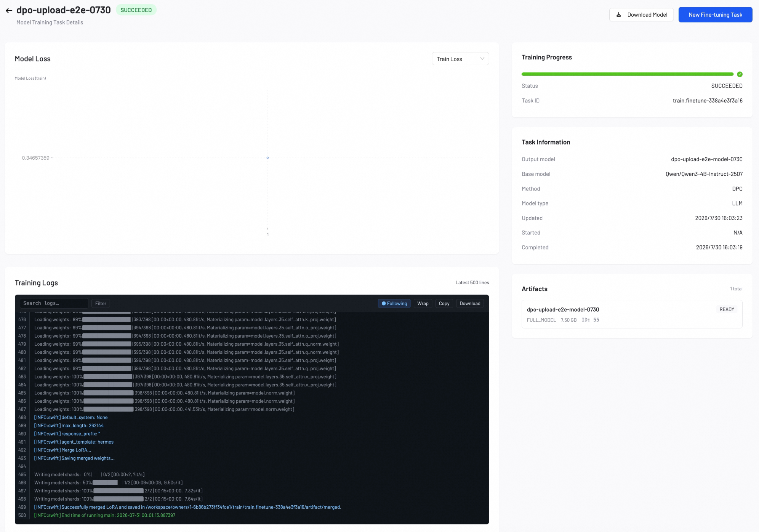Start a New Fine-tuning Task
The image size is (759, 532).
[x=715, y=15]
